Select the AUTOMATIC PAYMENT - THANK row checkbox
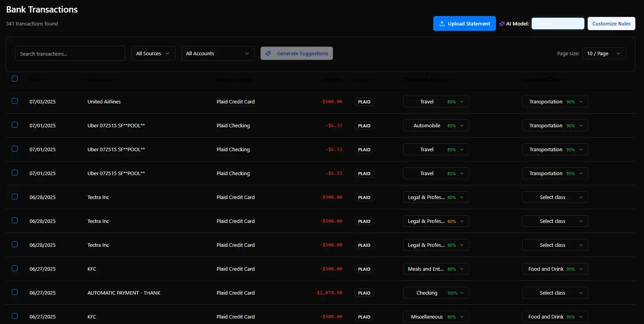The width and height of the screenshot is (644, 324). click(x=15, y=292)
